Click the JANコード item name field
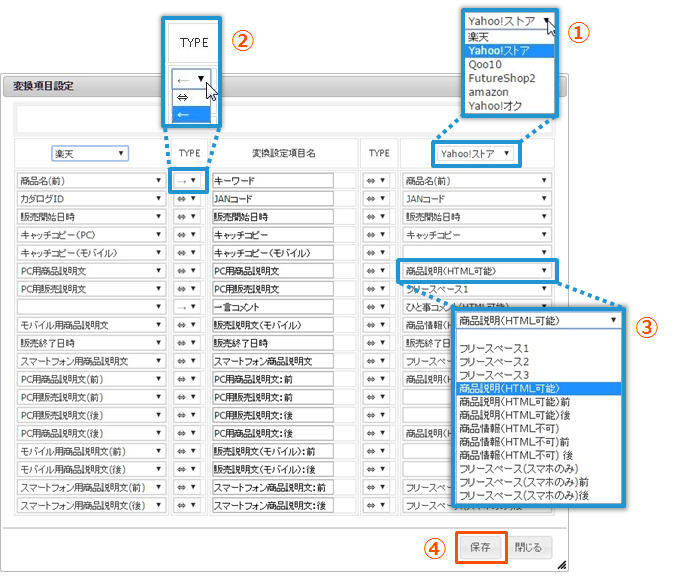The image size is (674, 576). tap(273, 199)
